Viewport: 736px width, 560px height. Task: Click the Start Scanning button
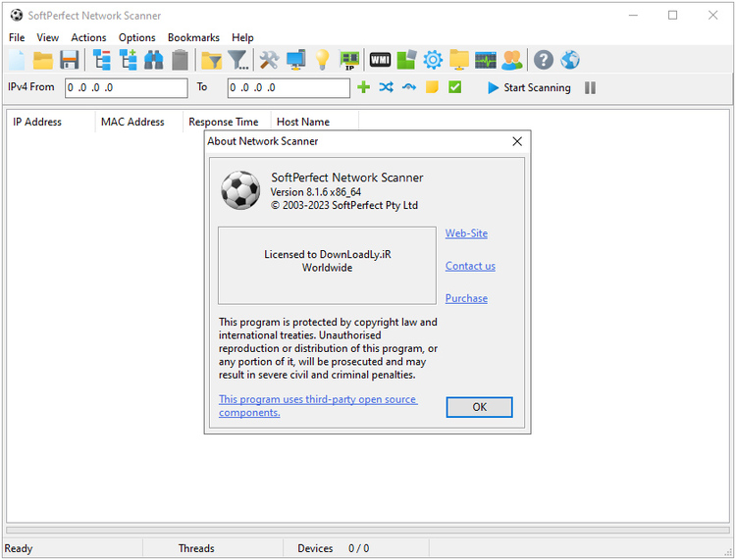point(528,88)
